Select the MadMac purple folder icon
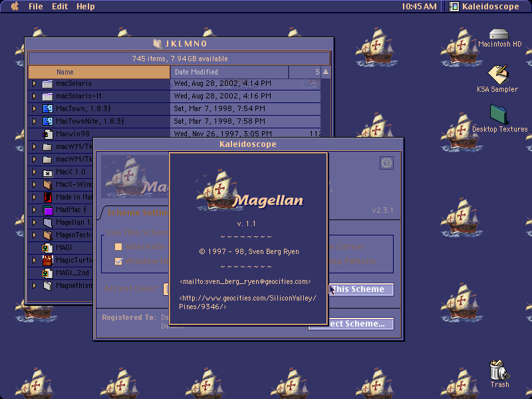The width and height of the screenshot is (532, 399). [47, 210]
